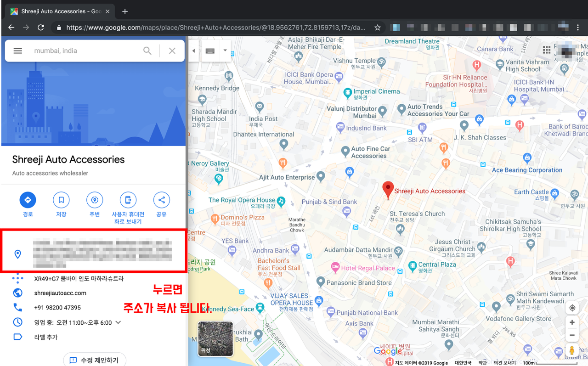588x366 pixels.
Task: Click Suggest an edit (수정 제안하기) button
Action: tap(95, 360)
